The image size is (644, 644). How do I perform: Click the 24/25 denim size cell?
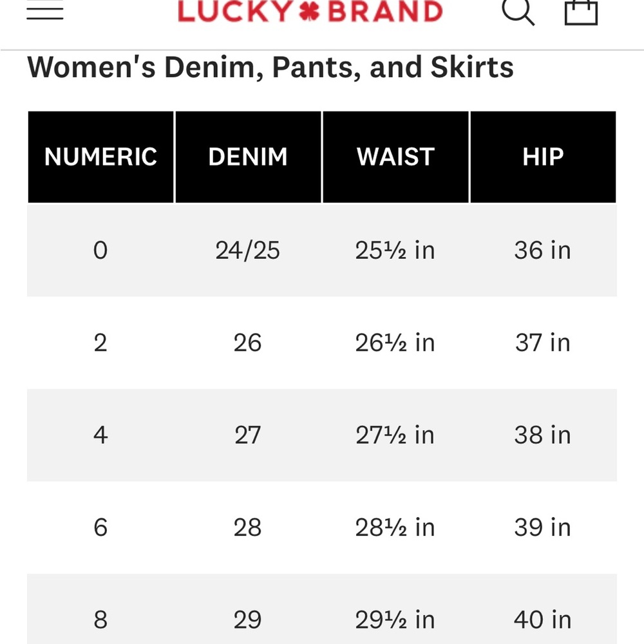point(248,250)
